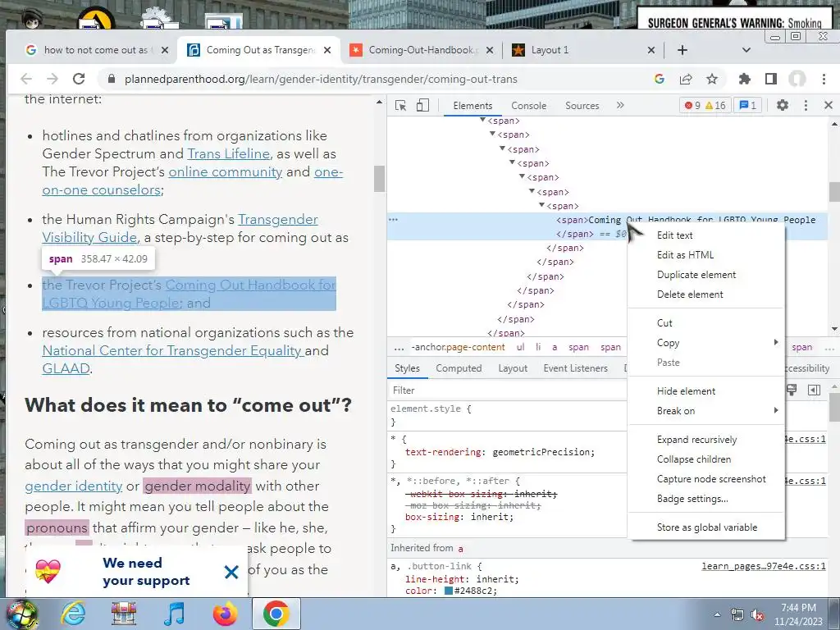Open the Transgender Visibility Guide link
Viewport: 840px width, 630px height.
pyautogui.click(x=180, y=228)
